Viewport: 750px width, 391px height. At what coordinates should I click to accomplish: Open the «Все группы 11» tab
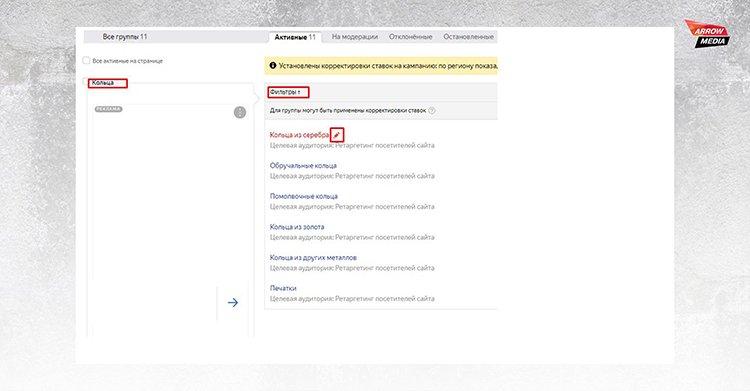[125, 37]
